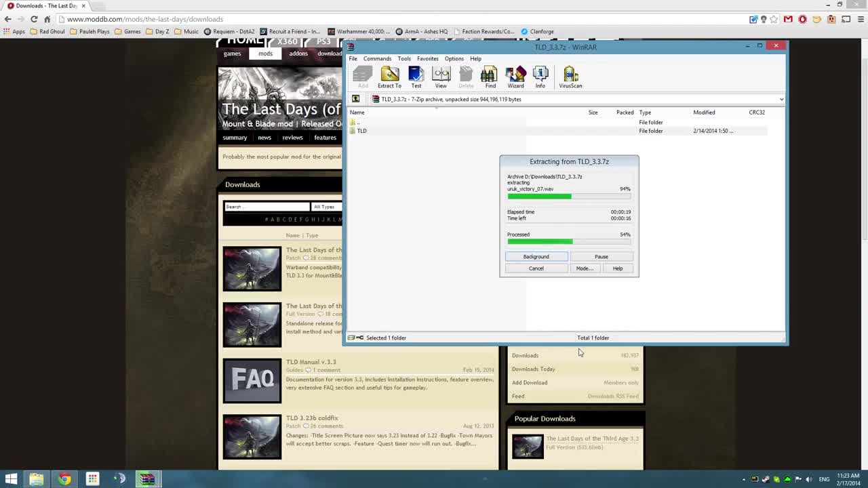Click the file extraction progress bar
This screenshot has width=868, height=488.
(569, 197)
